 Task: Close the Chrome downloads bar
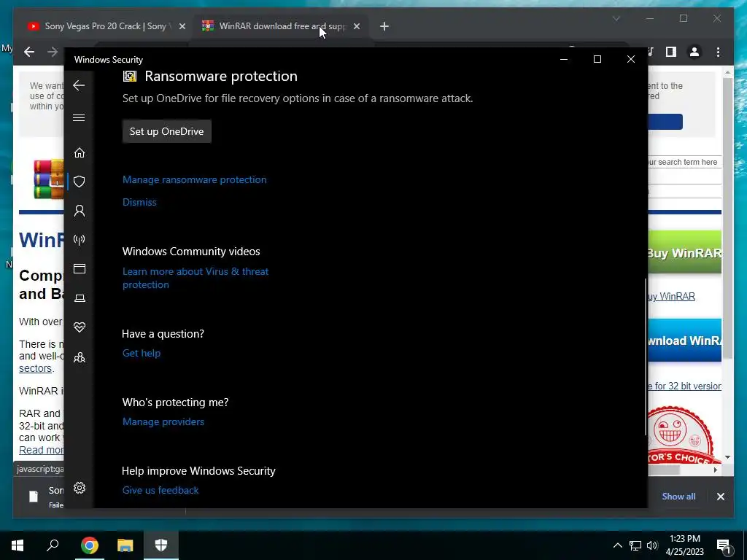click(x=720, y=496)
